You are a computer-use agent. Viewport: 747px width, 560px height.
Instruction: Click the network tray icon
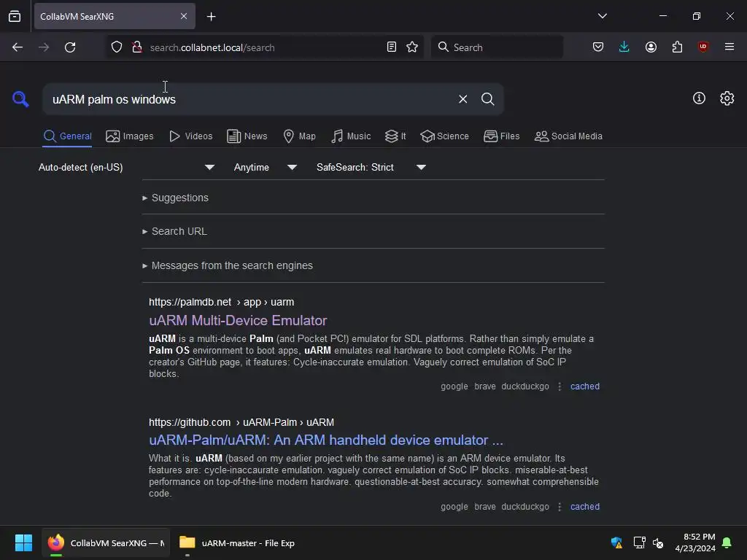[639, 542]
